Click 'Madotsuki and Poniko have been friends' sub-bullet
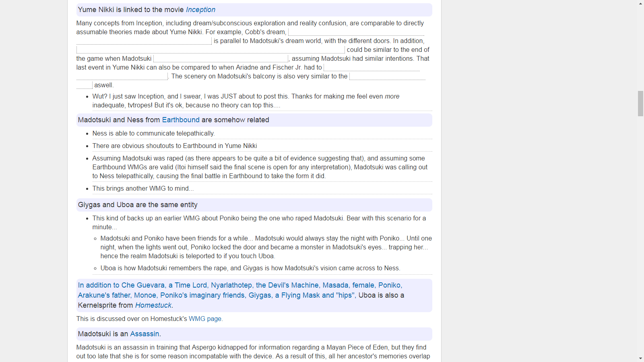This screenshot has height=362, width=644. click(x=266, y=247)
